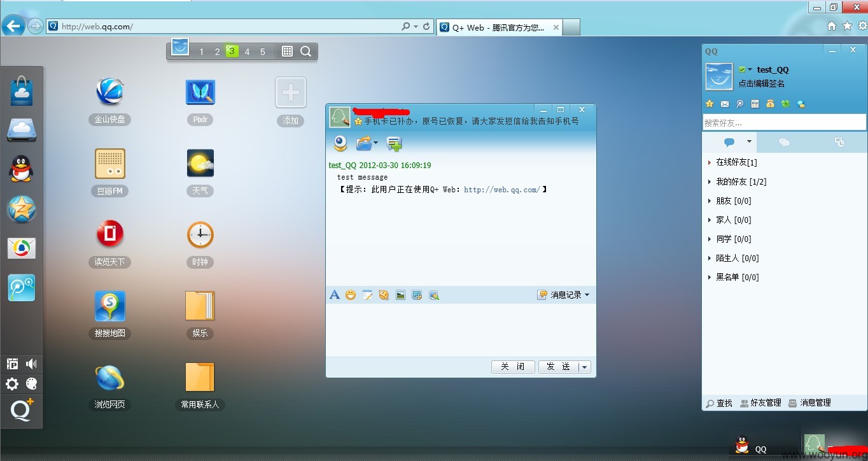
Task: Switch to desktop page 1
Action: click(201, 52)
